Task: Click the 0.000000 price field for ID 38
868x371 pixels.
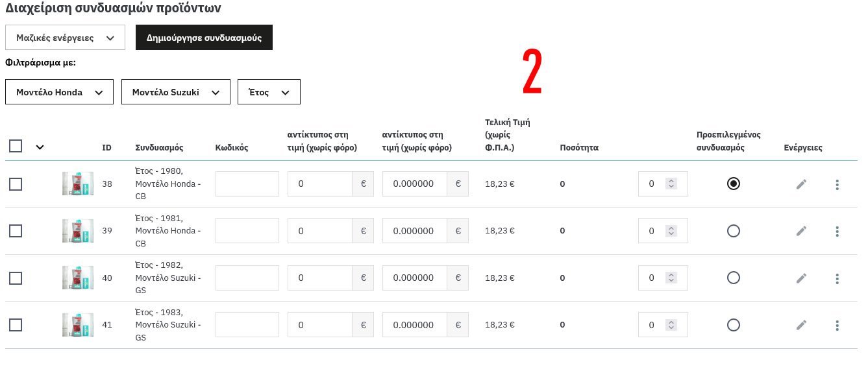Action: 415,184
